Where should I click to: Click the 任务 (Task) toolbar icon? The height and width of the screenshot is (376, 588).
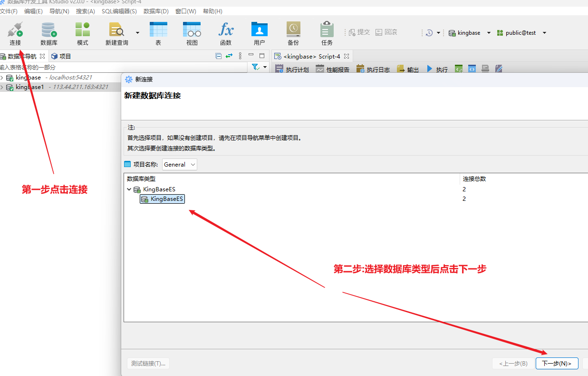point(327,33)
